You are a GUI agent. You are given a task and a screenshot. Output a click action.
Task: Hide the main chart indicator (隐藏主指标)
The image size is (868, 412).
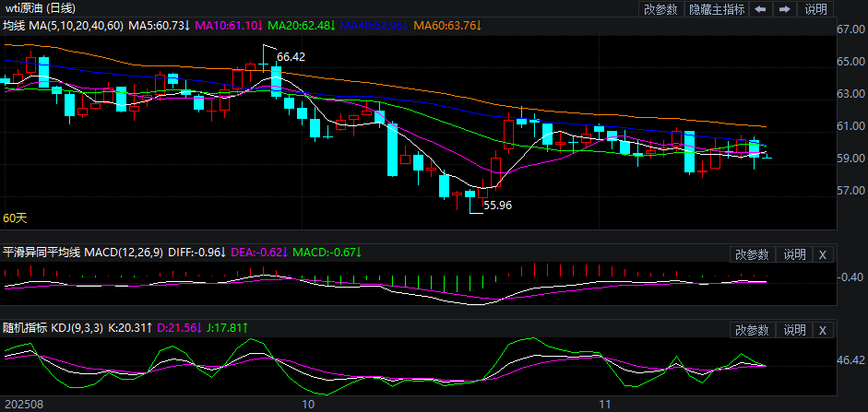pos(717,9)
